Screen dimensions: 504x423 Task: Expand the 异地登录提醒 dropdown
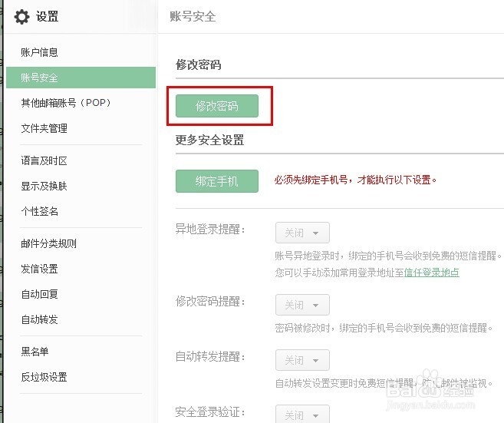pyautogui.click(x=302, y=233)
